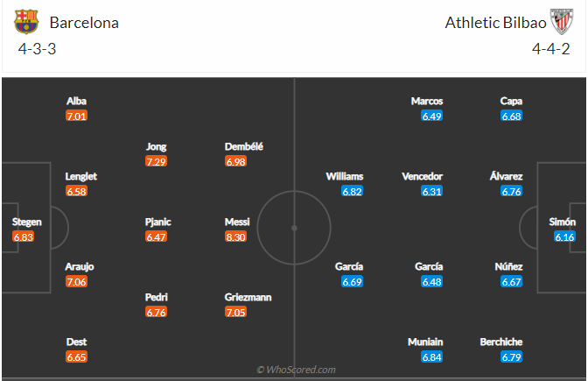Open the Barcelona team name link
Screen dimensions: 588x381
click(x=84, y=23)
